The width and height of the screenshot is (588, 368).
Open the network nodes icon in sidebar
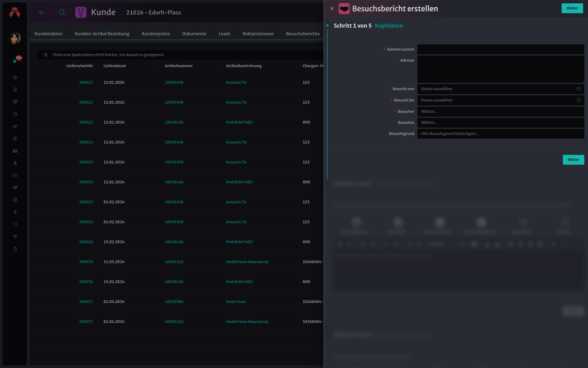(x=15, y=237)
